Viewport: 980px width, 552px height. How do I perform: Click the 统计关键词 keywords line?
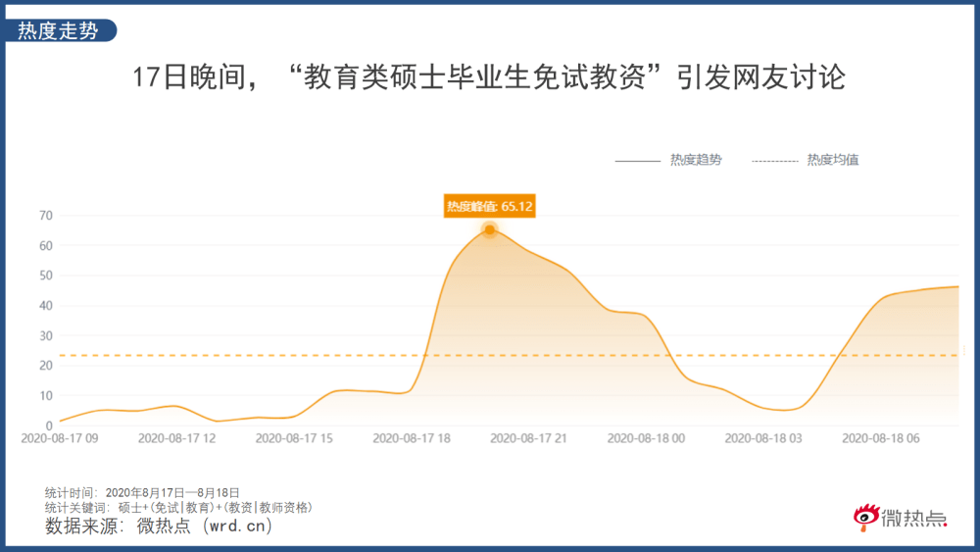(x=178, y=508)
